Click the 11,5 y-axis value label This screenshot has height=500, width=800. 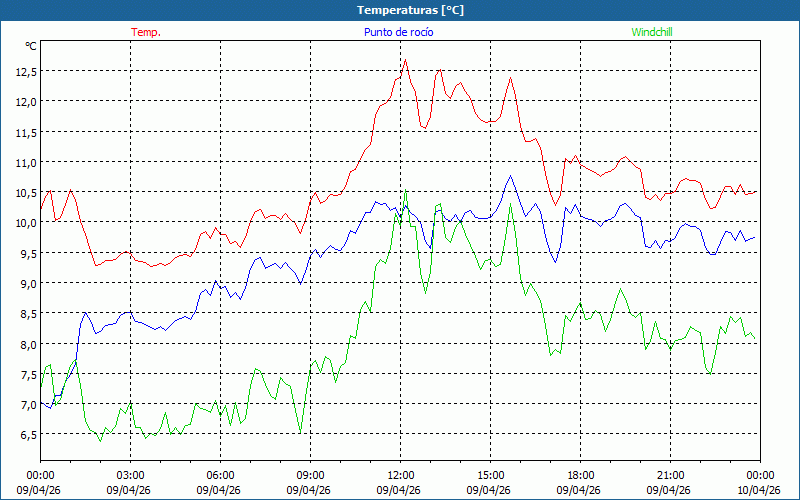25,132
